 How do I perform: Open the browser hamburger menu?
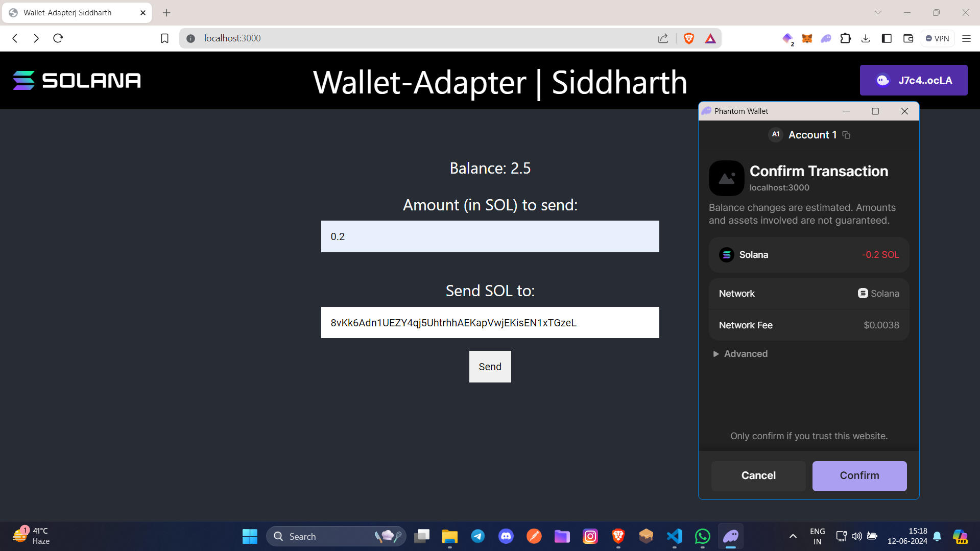pyautogui.click(x=966, y=38)
